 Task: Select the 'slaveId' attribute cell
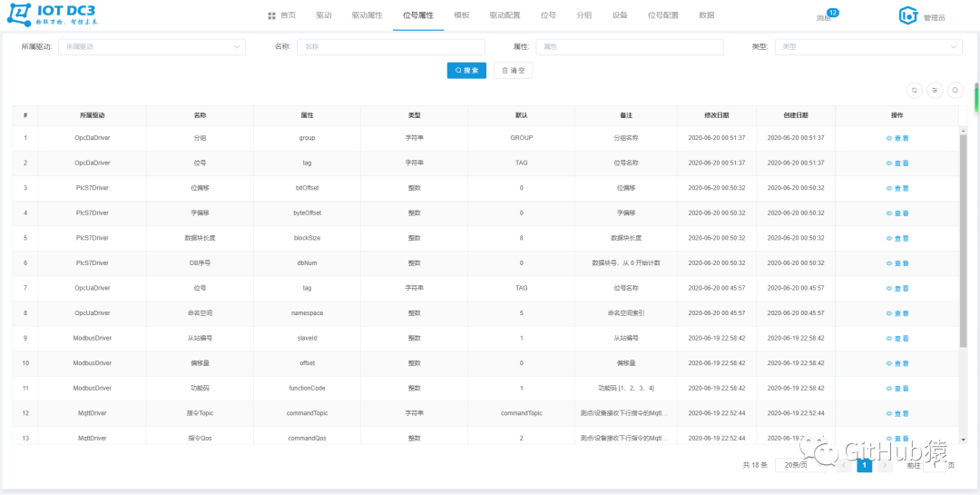pos(307,338)
